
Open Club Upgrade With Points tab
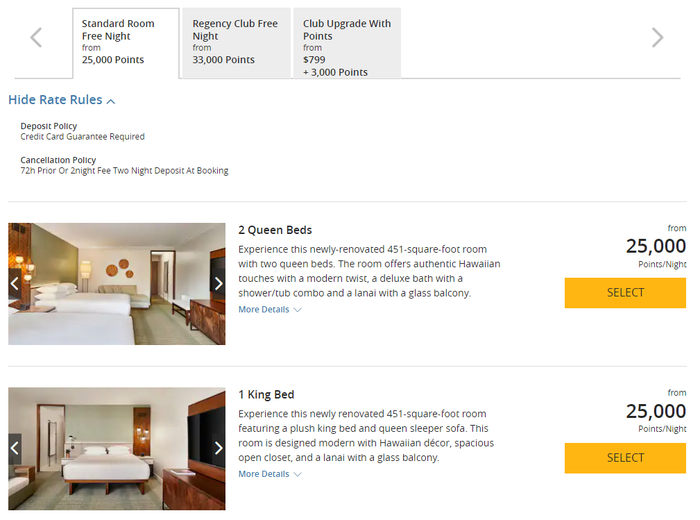coord(347,43)
